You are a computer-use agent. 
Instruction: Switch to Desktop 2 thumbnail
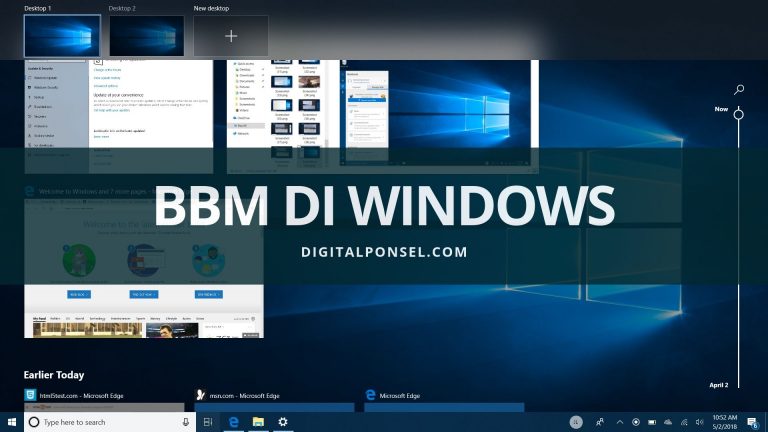tap(146, 36)
